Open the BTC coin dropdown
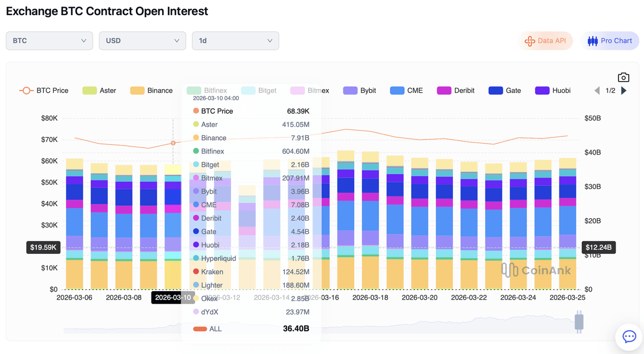This screenshot has width=644, height=354. 49,41
